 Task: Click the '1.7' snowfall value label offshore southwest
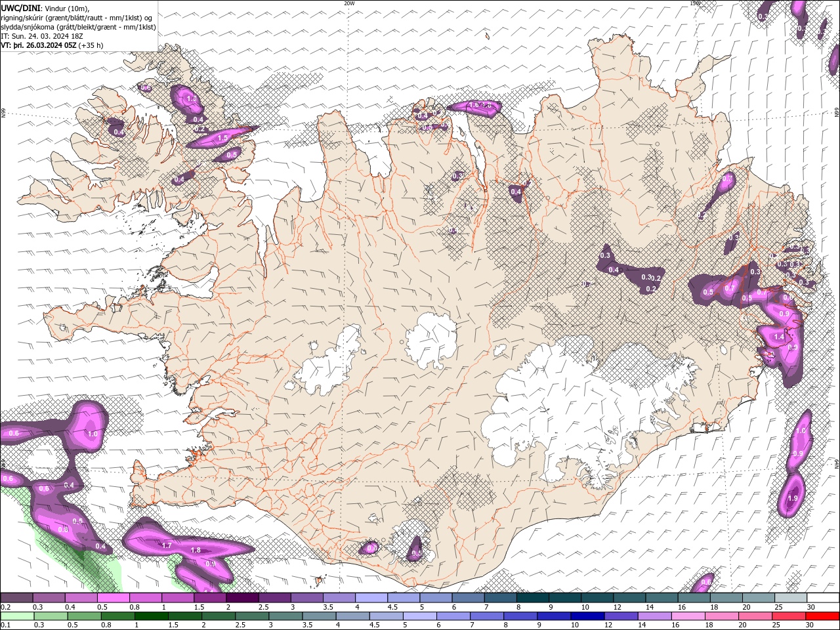click(x=167, y=545)
